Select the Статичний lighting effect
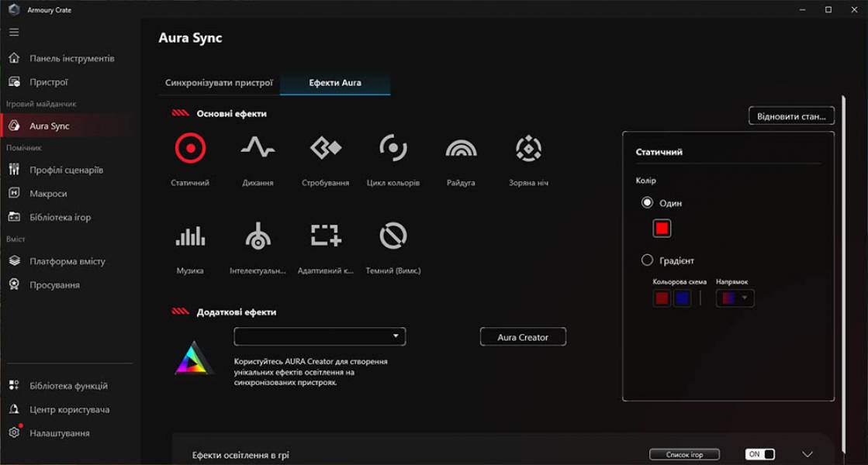868x465 pixels. (x=190, y=149)
